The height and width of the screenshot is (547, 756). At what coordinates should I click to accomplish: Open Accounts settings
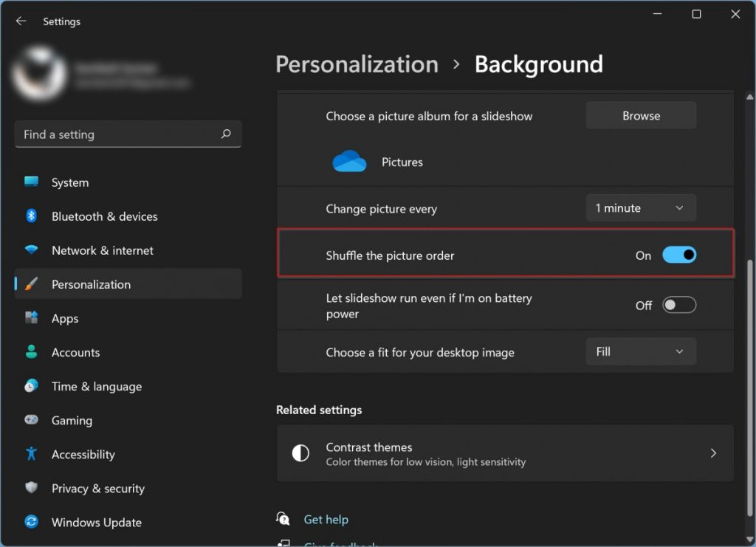pyautogui.click(x=77, y=352)
